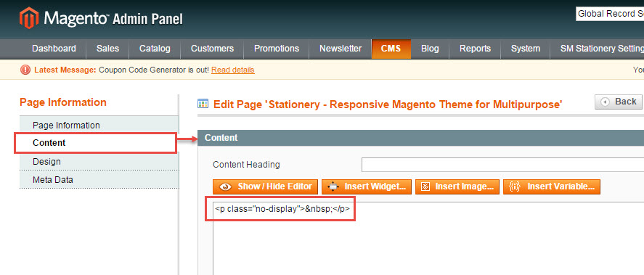The width and height of the screenshot is (644, 275).
Task: Select the Meta Data tab in sidebar
Action: (99, 180)
